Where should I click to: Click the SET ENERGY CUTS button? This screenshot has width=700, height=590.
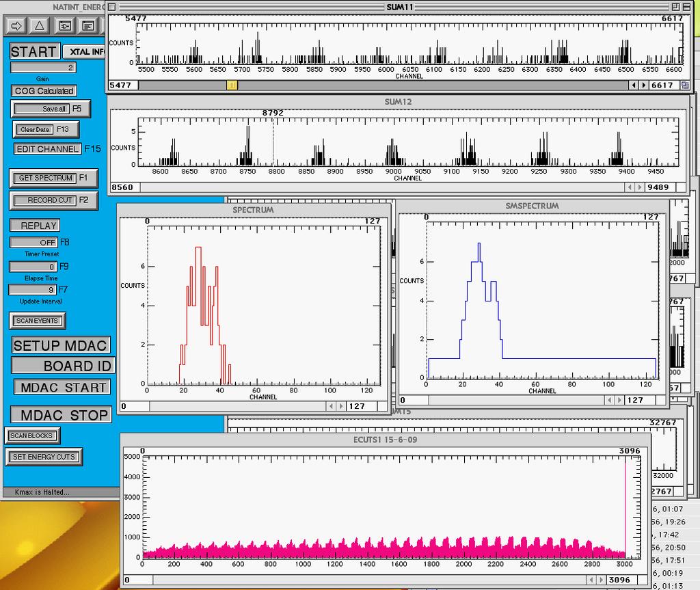pos(44,457)
